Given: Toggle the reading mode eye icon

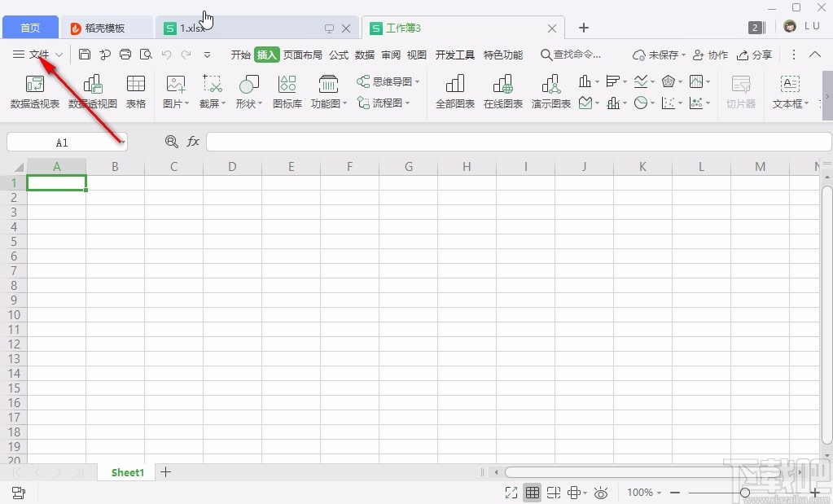Looking at the screenshot, I should tap(601, 492).
